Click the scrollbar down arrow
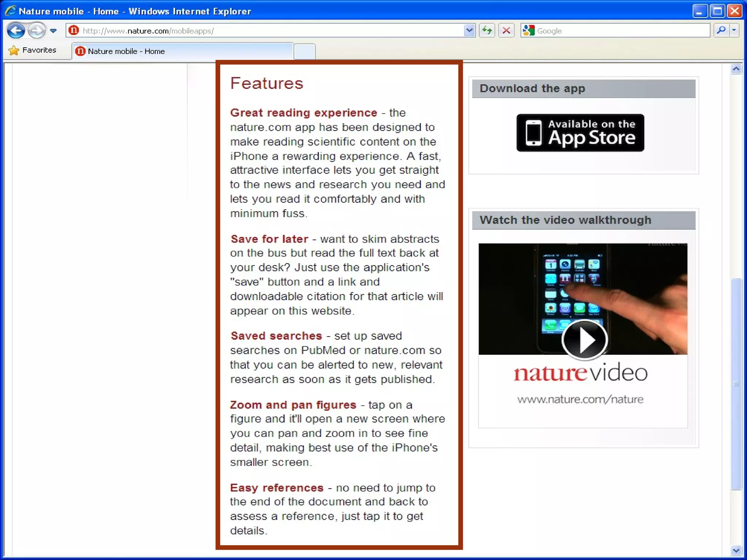The width and height of the screenshot is (747, 560). (736, 551)
